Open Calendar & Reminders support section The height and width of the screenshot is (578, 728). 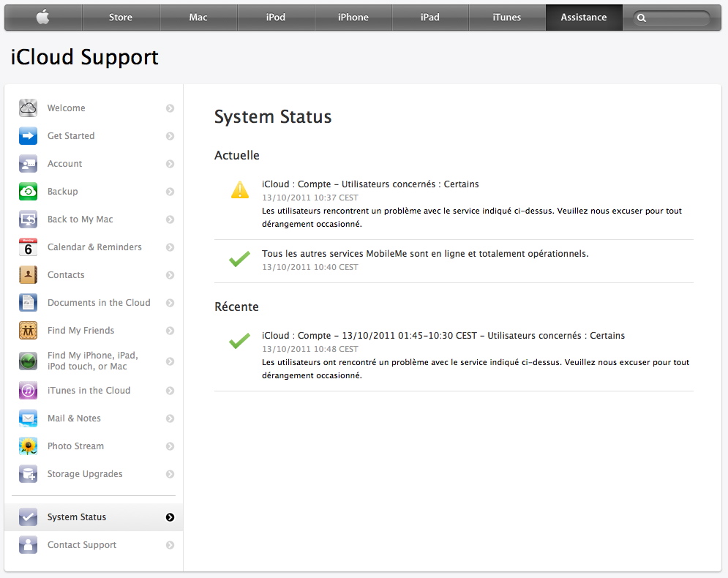pos(94,247)
